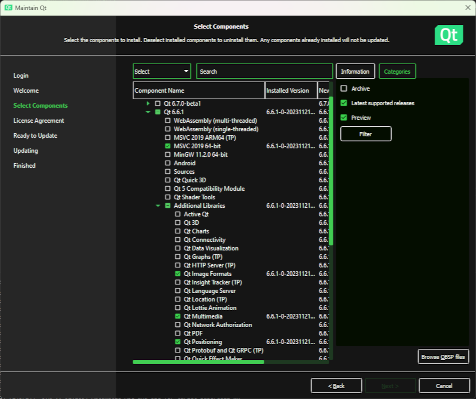Check Qt Data Visualization checkbox

pyautogui.click(x=178, y=248)
